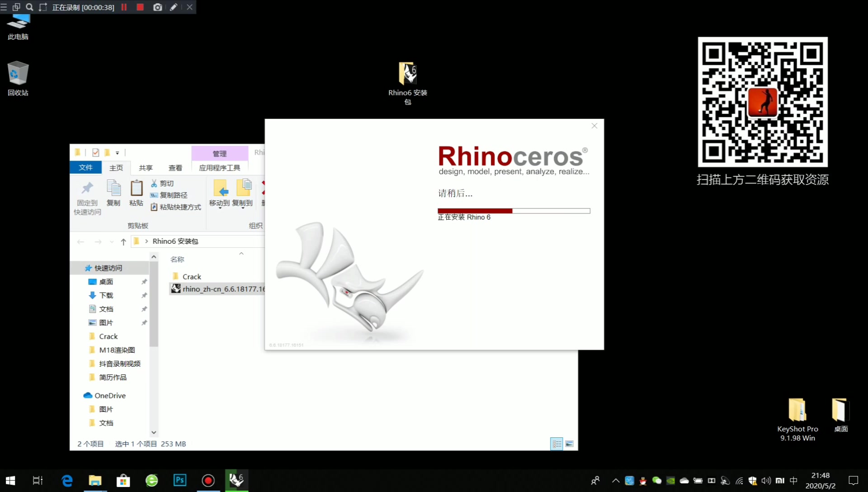868x492 pixels.
Task: Open Crack in the navigation pane
Action: pos(108,336)
